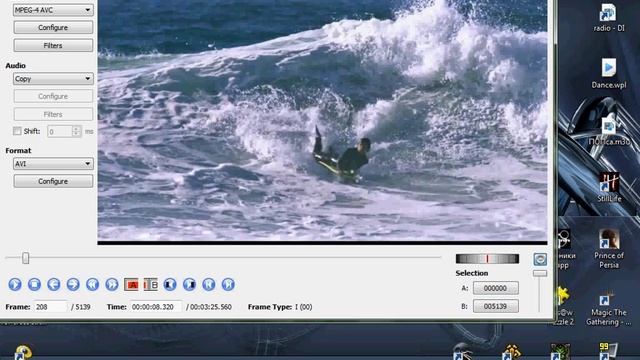This screenshot has height=360, width=640.
Task: Select the Magic The Gathering desktop shortcut
Action: [x=608, y=308]
